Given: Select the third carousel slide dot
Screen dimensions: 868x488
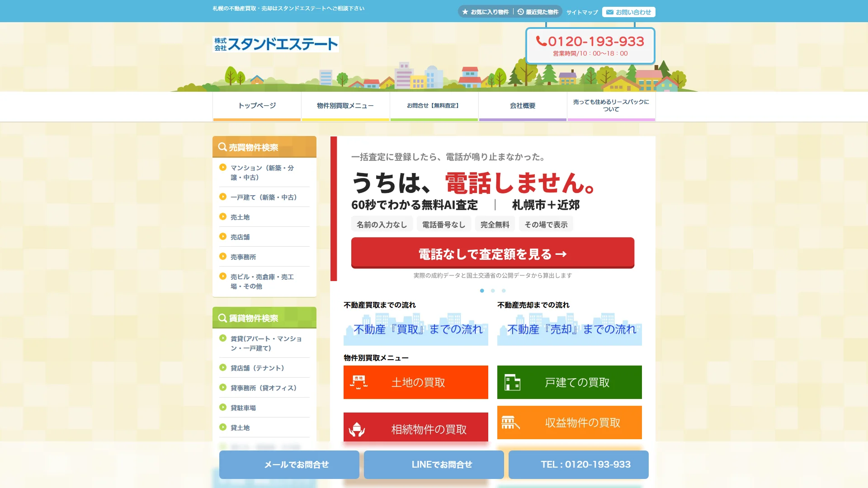Looking at the screenshot, I should pyautogui.click(x=504, y=291).
